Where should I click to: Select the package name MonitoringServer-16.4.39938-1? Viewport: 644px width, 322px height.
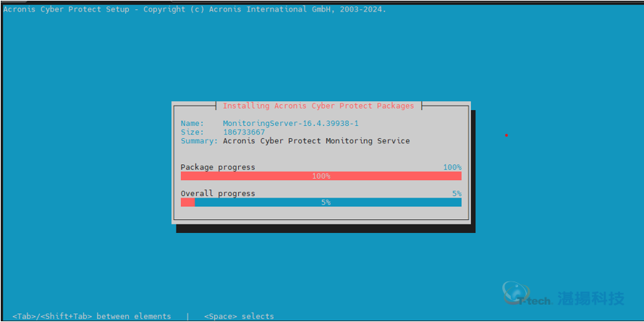click(291, 123)
